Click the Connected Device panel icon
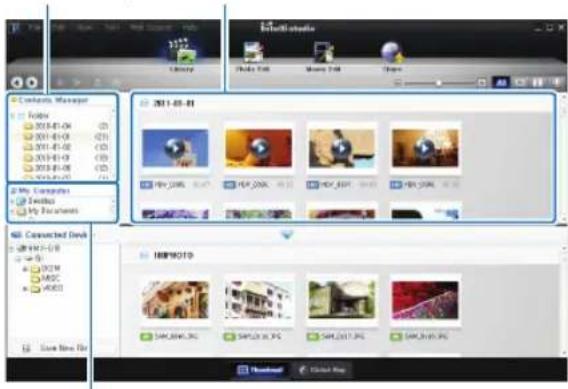Image resolution: width=568 pixels, height=389 pixels. 16,235
